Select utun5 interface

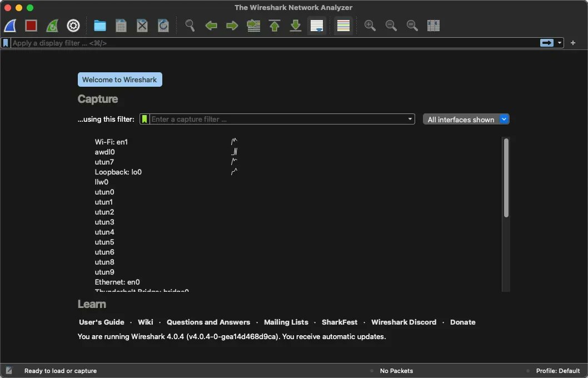coord(104,242)
